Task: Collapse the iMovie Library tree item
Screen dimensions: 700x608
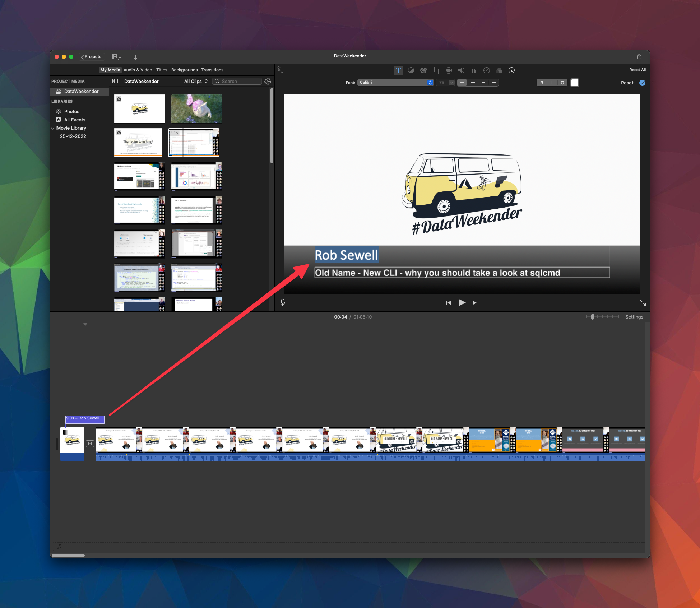Action: [x=53, y=128]
